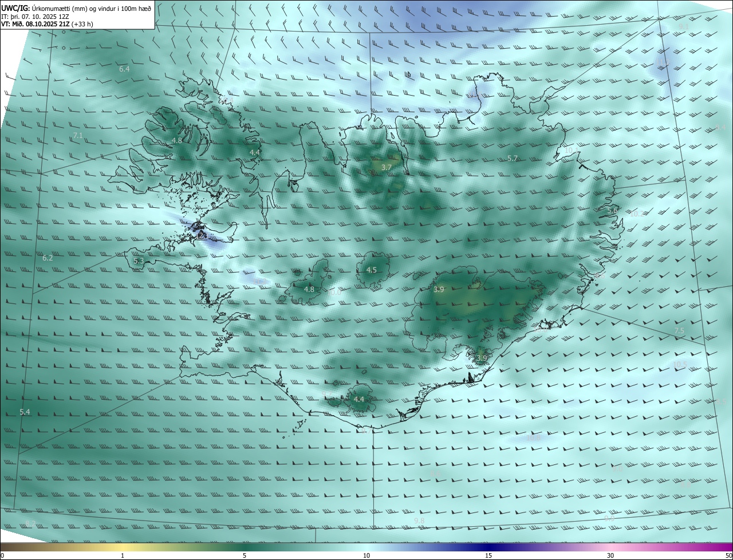Image resolution: width=733 pixels, height=560 pixels.
Task: Pick the faint 9.1 value label
Action: click(684, 27)
